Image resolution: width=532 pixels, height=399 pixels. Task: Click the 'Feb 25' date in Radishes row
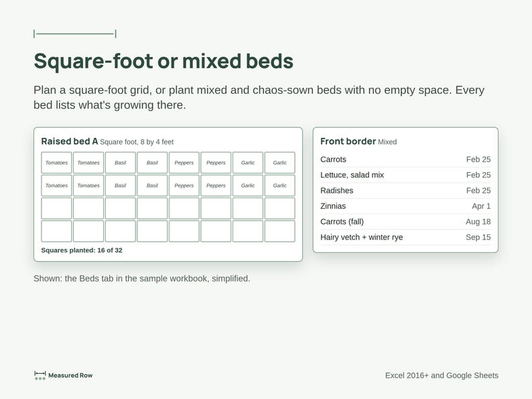click(478, 191)
